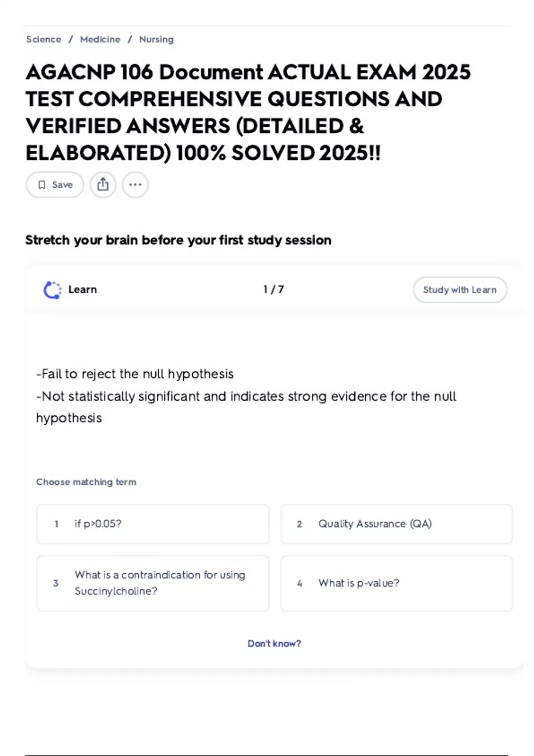
Task: Open Science breadcrumb link
Action: click(44, 39)
